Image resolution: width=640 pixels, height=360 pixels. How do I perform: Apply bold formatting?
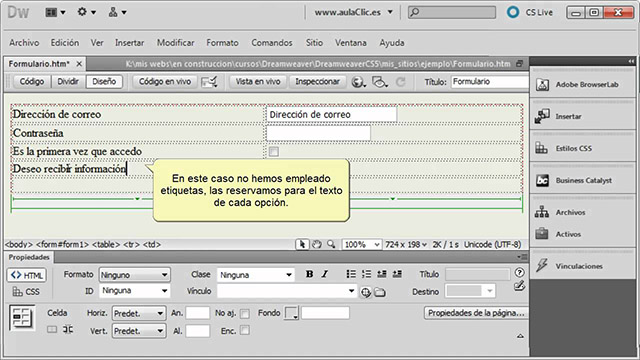(x=309, y=274)
